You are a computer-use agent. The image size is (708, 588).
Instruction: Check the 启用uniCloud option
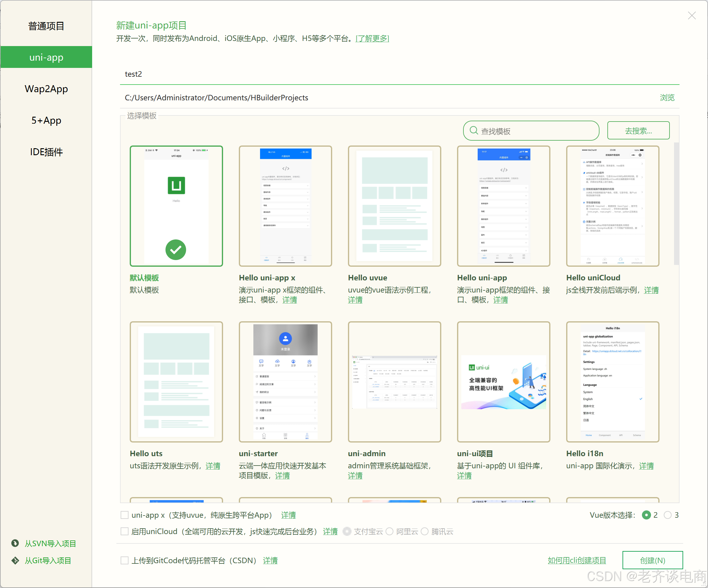(x=124, y=531)
